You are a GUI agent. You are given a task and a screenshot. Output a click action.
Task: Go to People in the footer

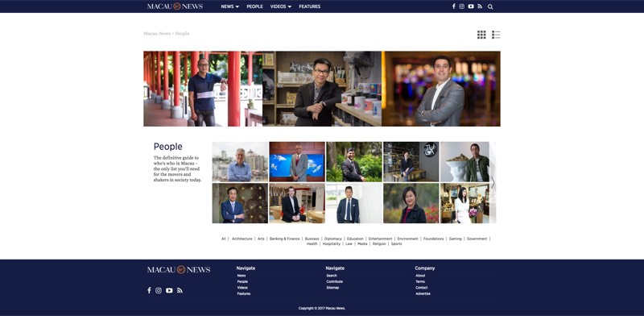point(242,281)
